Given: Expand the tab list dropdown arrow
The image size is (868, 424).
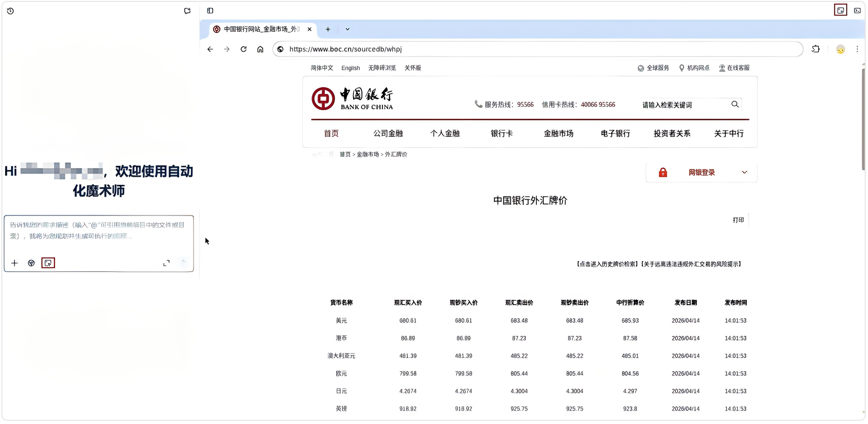Looking at the screenshot, I should [347, 29].
